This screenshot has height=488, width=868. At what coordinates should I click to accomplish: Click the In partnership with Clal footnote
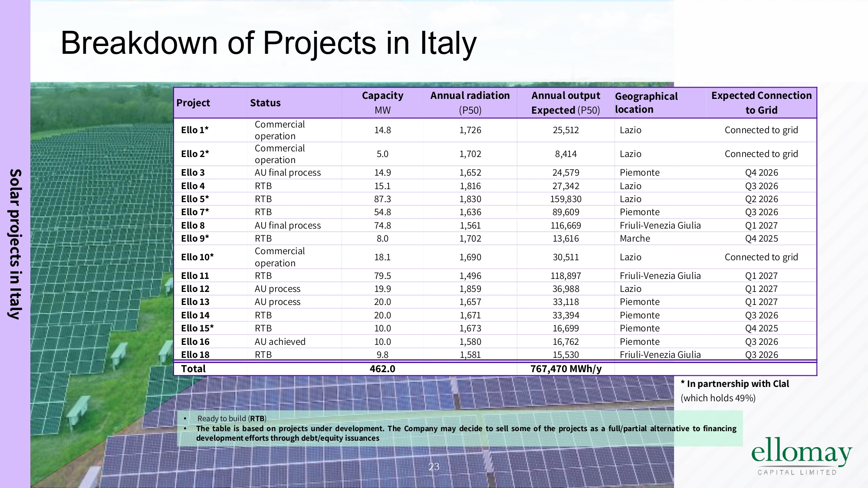coord(734,384)
